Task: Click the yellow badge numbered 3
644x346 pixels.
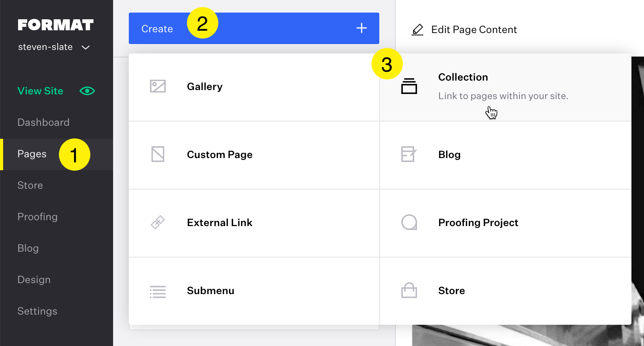Action: [387, 64]
